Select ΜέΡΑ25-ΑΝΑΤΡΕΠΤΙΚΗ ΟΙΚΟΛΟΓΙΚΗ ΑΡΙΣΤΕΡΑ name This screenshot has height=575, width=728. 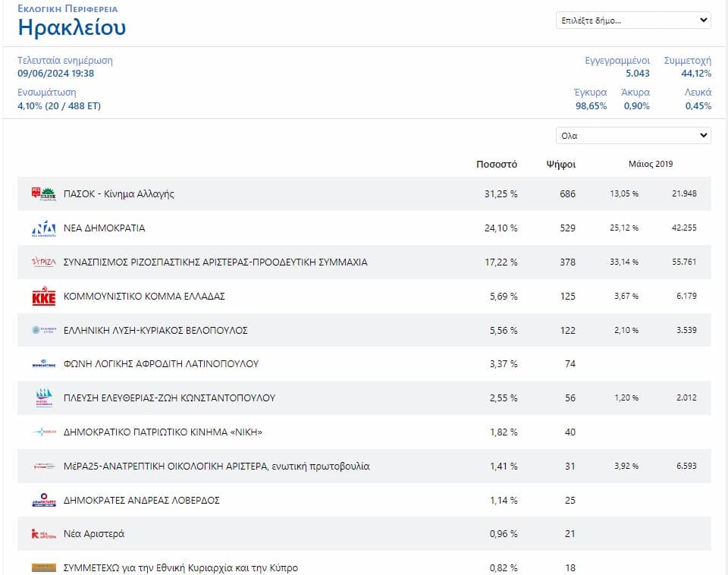(217, 466)
